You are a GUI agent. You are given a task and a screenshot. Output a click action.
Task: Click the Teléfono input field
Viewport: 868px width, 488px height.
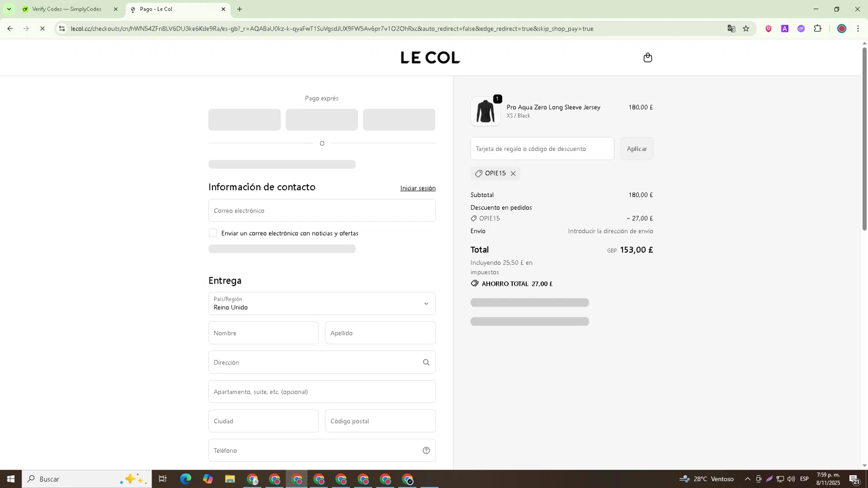point(322,450)
